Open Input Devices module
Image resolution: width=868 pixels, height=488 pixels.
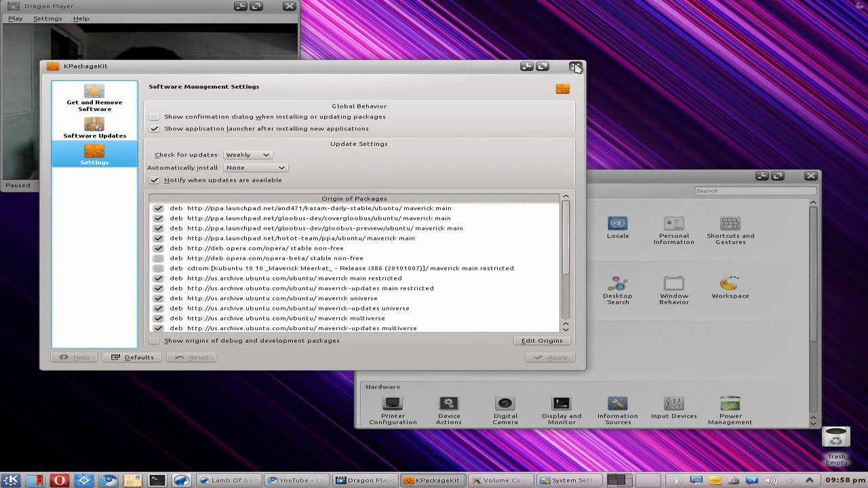(673, 408)
